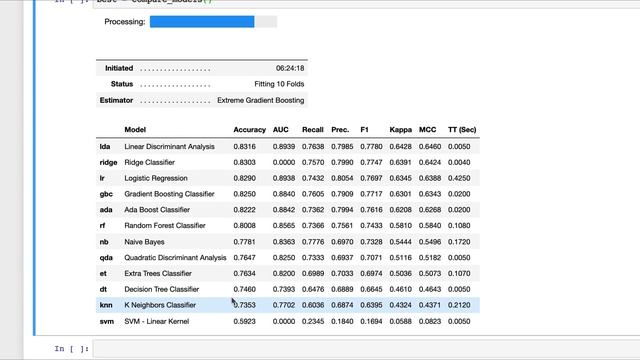
Task: Click the Linear Discriminant Analysis model name
Action: (x=169, y=147)
